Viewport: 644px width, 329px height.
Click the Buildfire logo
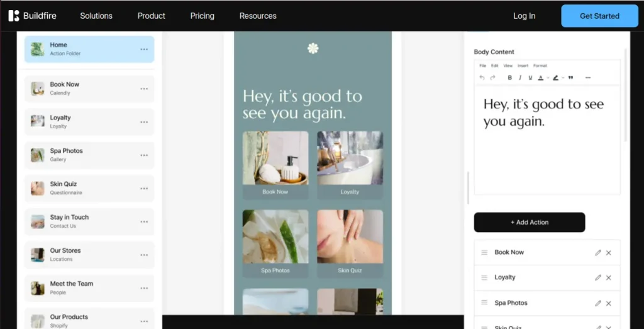point(32,16)
